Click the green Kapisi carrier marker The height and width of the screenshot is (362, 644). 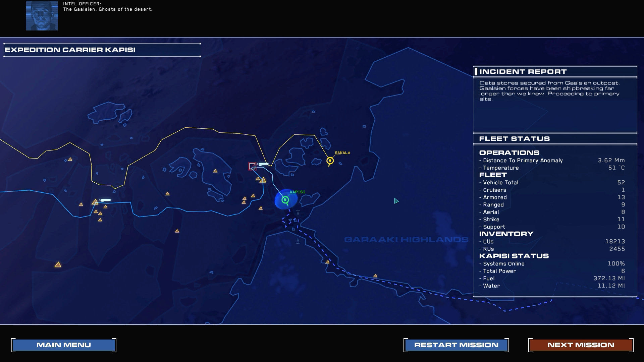[x=285, y=200]
